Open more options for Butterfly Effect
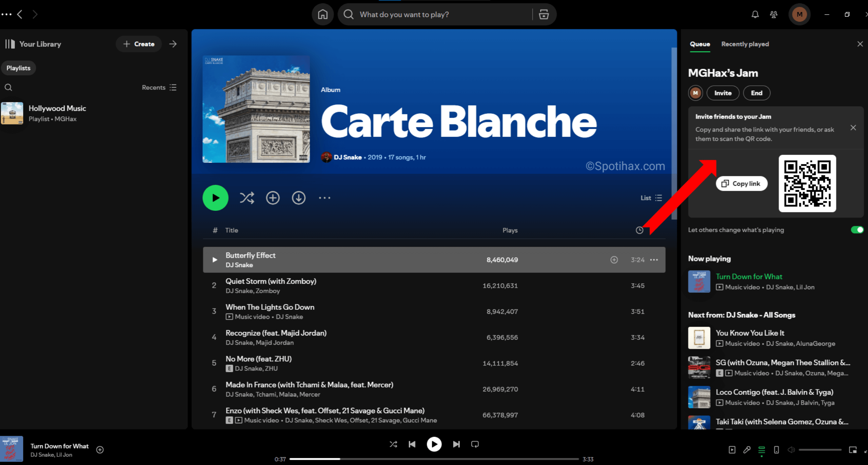Image resolution: width=868 pixels, height=465 pixels. click(654, 260)
